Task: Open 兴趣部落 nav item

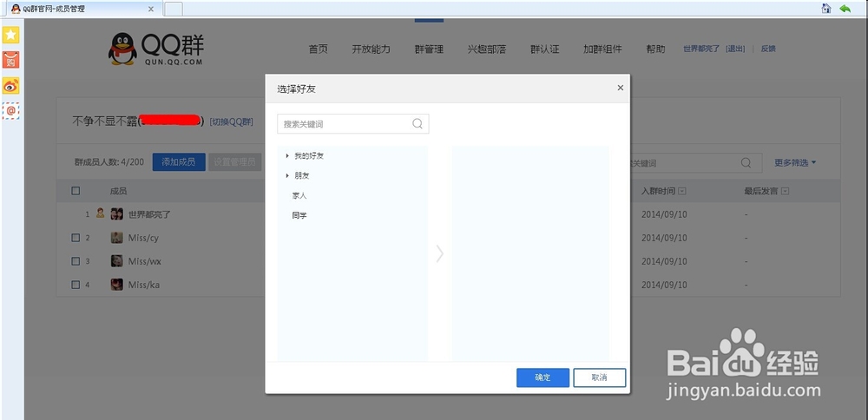Action: point(487,49)
